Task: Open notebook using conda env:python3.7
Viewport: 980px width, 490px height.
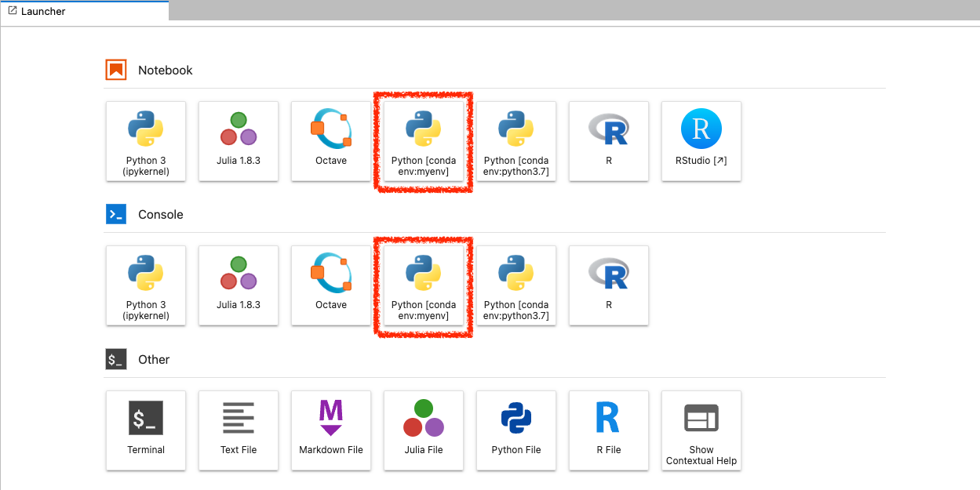Action: pos(516,141)
